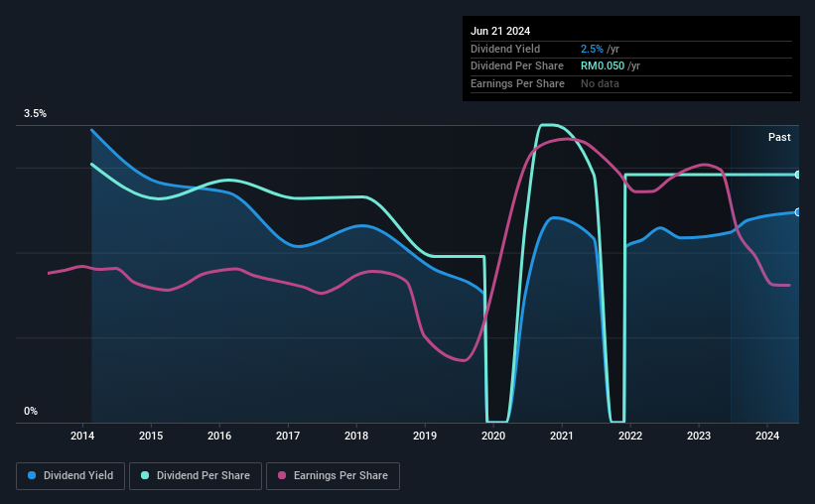Click the Earnings Per Share No data value

[600, 83]
